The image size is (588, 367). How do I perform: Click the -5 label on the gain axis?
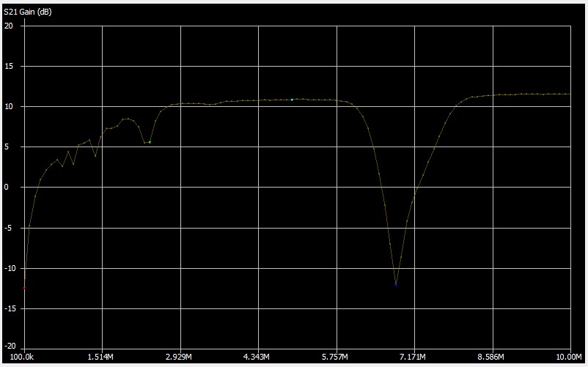click(9, 228)
